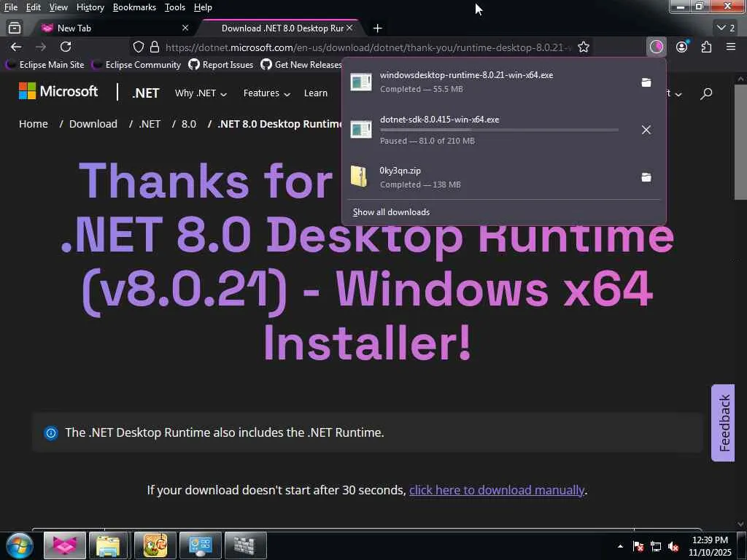The width and height of the screenshot is (747, 560).
Task: Open the account profile icon
Action: click(x=682, y=47)
